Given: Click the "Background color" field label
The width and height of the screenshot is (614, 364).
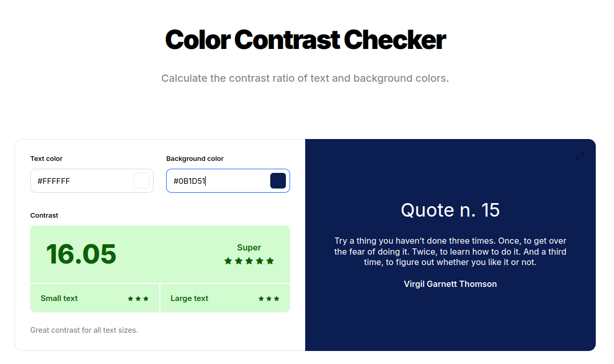Looking at the screenshot, I should (x=195, y=159).
